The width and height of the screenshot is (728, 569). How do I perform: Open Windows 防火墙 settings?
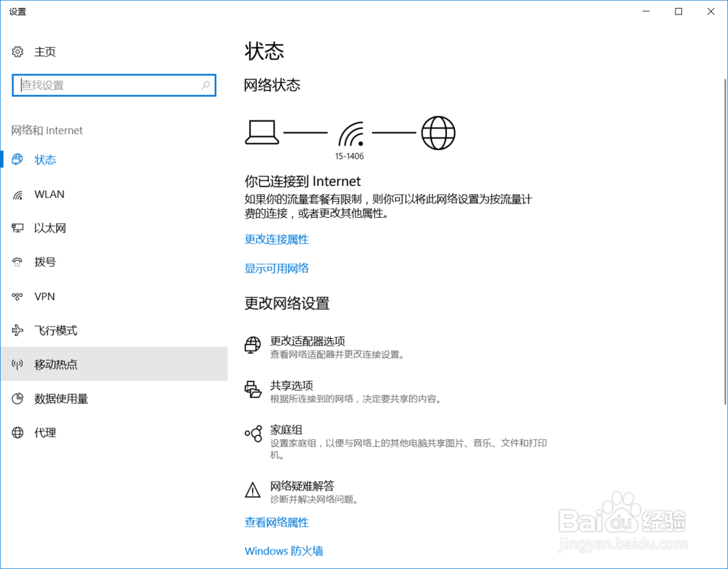(x=284, y=551)
